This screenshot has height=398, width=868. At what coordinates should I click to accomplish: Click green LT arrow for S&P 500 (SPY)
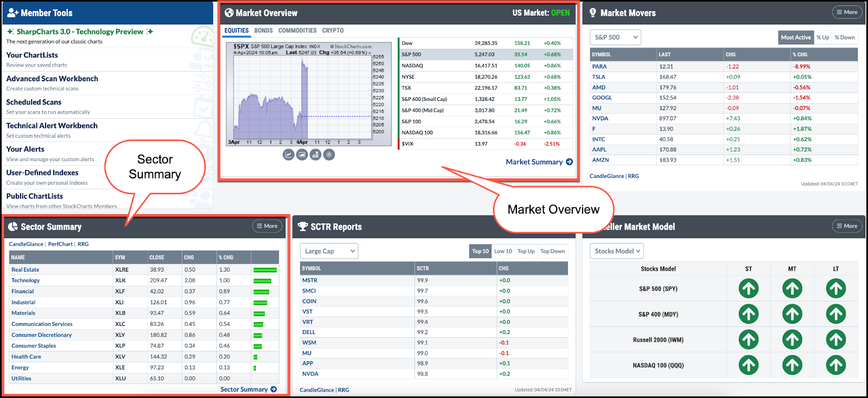click(x=836, y=288)
